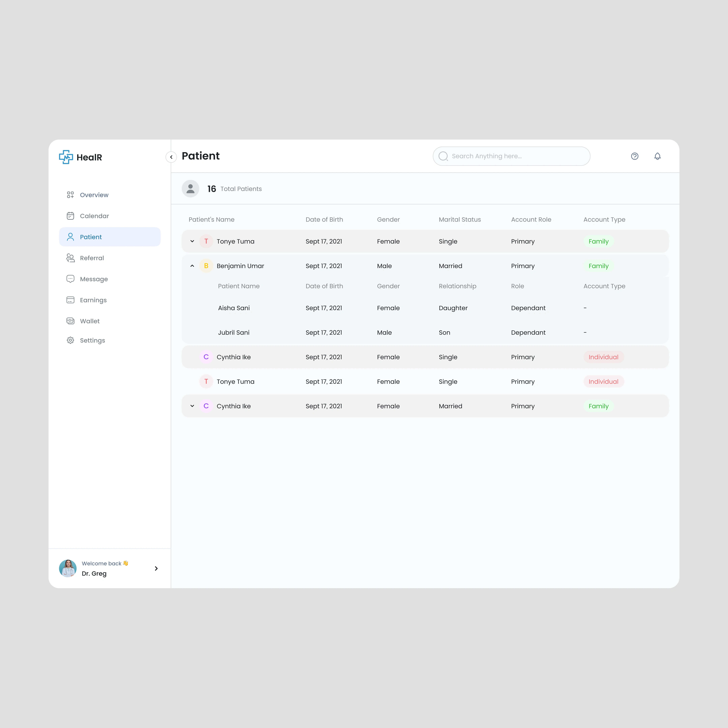
Task: Click the Overview grid icon
Action: click(70, 195)
